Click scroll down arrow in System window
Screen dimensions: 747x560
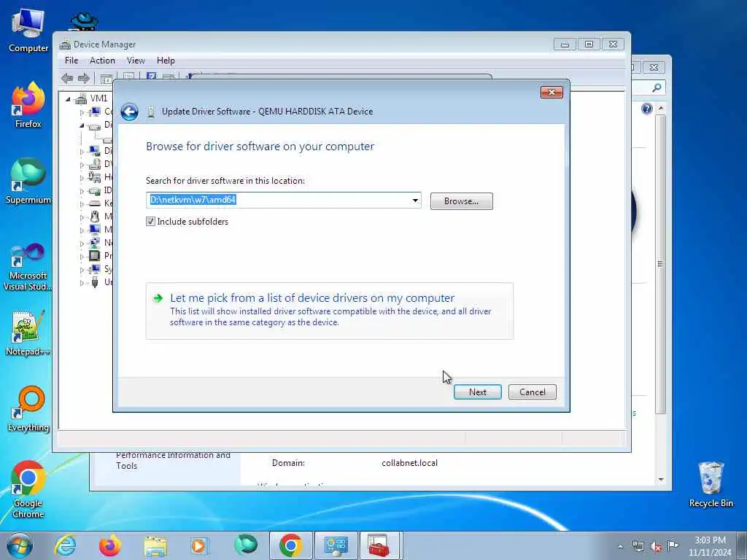(x=661, y=480)
